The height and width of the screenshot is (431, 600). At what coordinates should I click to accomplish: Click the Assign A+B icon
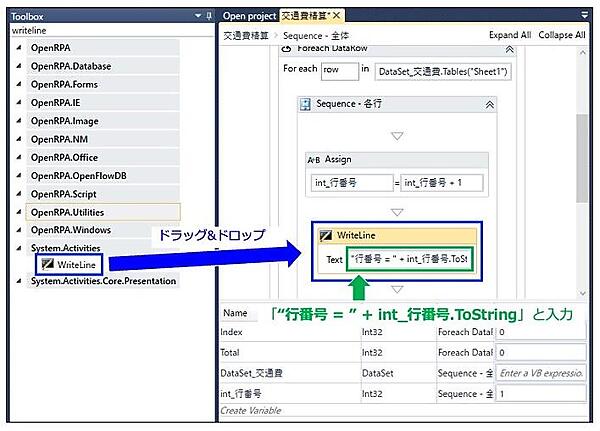pyautogui.click(x=314, y=160)
